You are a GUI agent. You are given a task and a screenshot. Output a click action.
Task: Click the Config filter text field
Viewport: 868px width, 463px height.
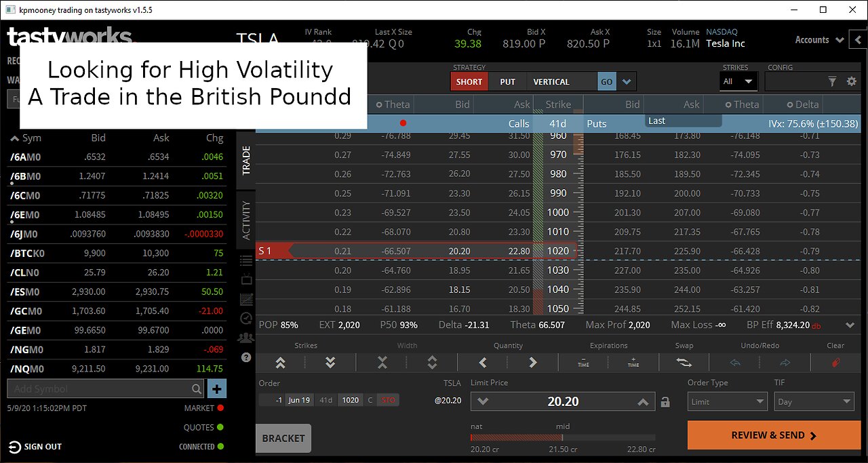pos(795,81)
